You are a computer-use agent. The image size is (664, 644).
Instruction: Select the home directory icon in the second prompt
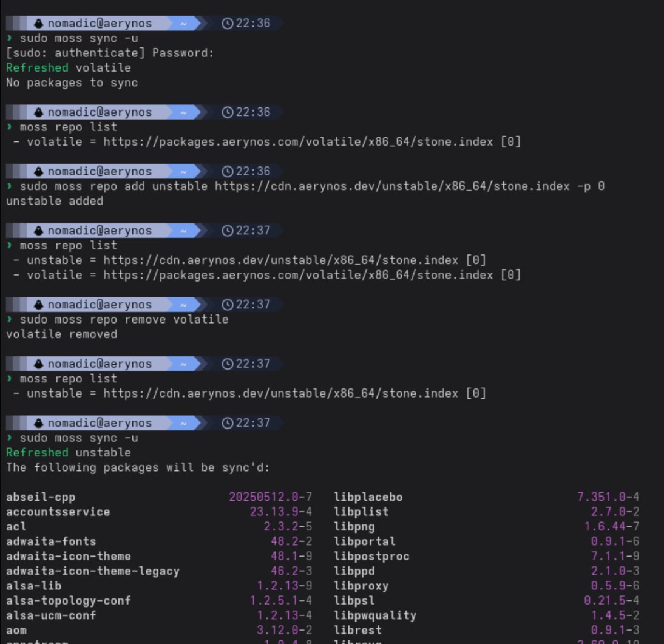[x=183, y=112]
